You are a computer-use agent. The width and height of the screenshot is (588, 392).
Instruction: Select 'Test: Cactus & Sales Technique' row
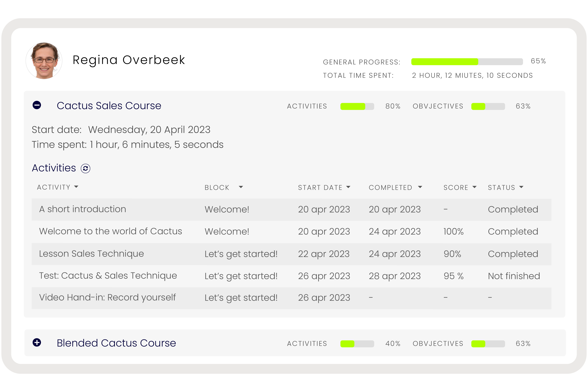click(x=108, y=276)
